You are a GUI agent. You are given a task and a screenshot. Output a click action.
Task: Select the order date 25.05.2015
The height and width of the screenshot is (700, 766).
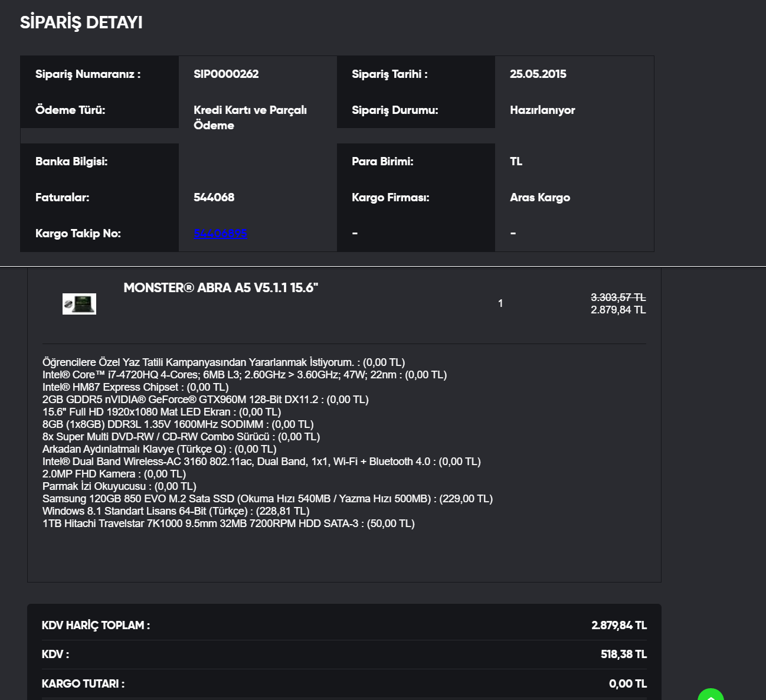(538, 74)
